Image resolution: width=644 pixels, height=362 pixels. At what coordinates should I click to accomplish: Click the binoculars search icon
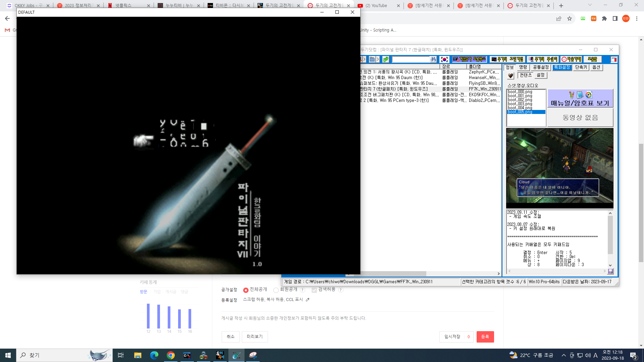tap(433, 59)
